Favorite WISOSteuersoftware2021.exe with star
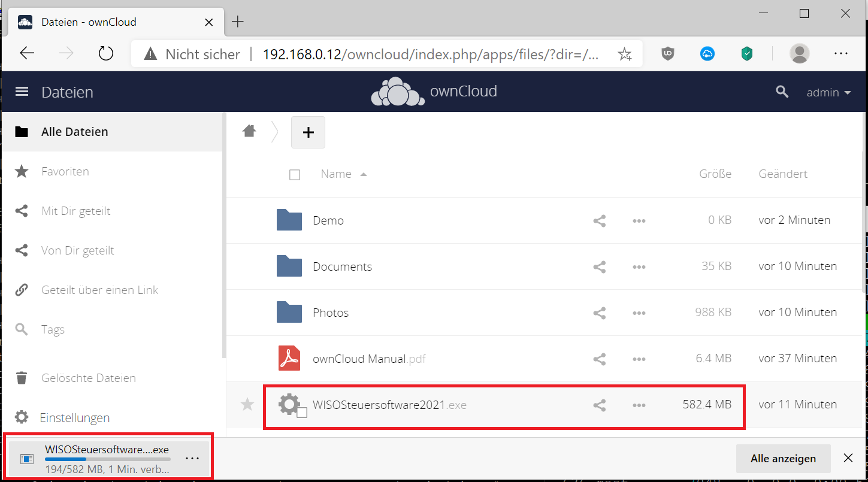868x482 pixels. [x=247, y=405]
